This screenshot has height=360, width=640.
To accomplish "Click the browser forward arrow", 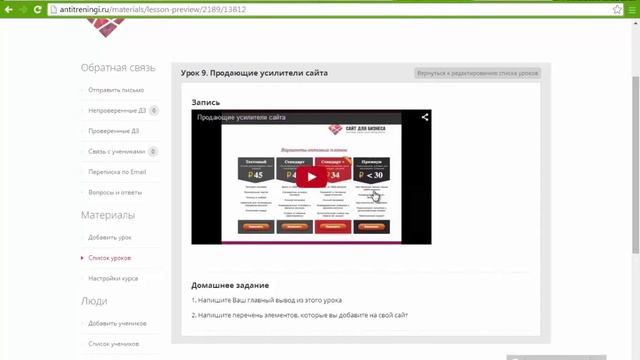I will [x=23, y=9].
